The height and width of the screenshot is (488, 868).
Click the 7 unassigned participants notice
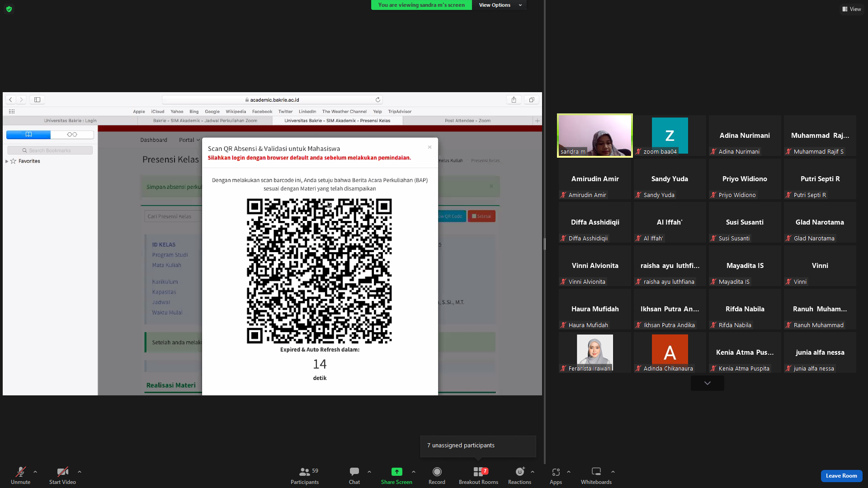pos(478,446)
